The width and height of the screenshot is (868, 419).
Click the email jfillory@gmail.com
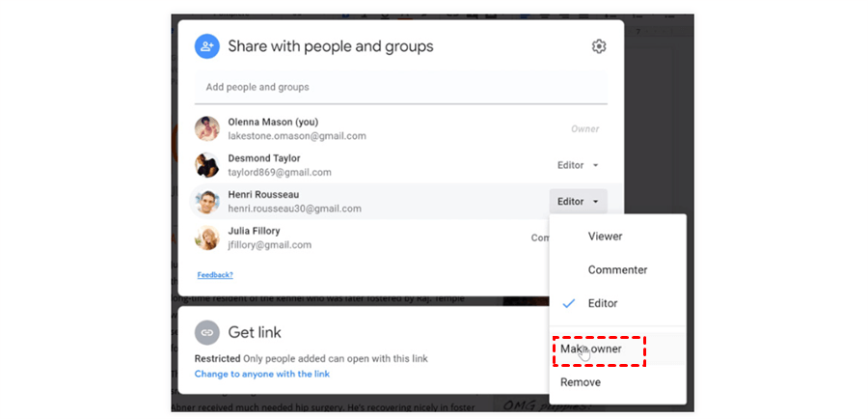click(x=270, y=245)
